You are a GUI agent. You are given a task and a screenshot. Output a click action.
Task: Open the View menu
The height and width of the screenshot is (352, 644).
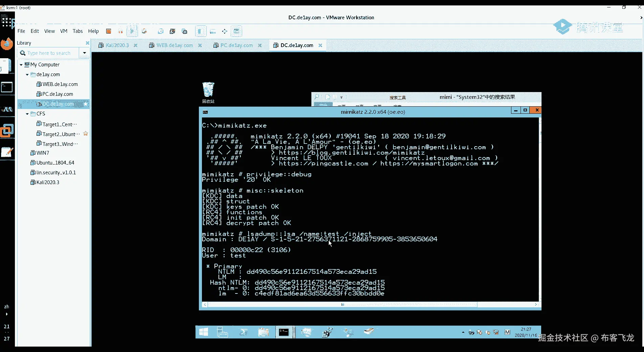tap(49, 31)
